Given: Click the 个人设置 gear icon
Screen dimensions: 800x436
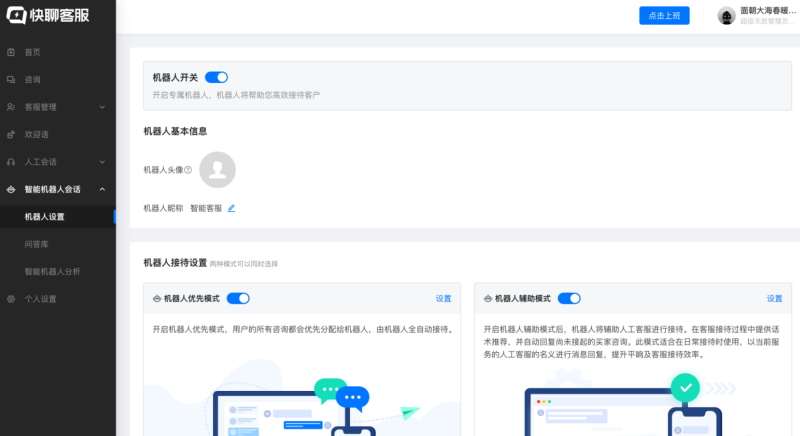Looking at the screenshot, I should coord(11,299).
